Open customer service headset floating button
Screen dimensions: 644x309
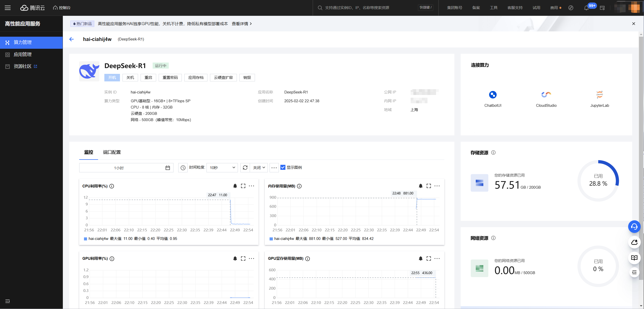pos(634,227)
